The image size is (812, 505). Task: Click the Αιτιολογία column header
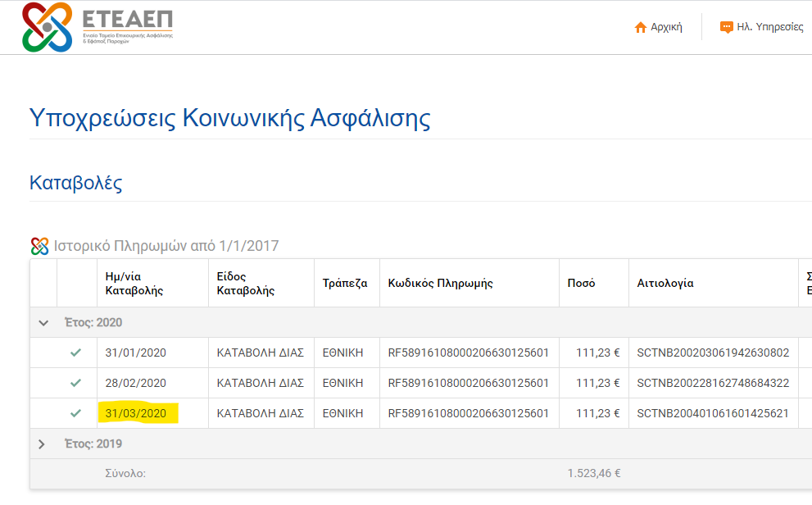point(665,284)
